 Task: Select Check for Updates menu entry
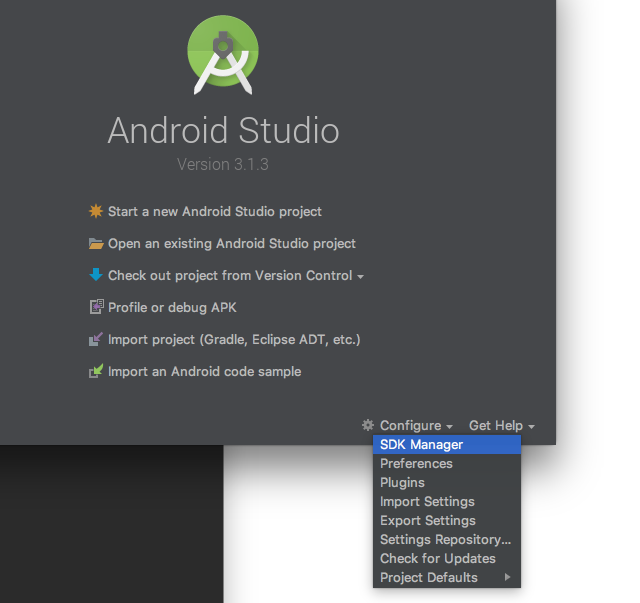click(447, 558)
